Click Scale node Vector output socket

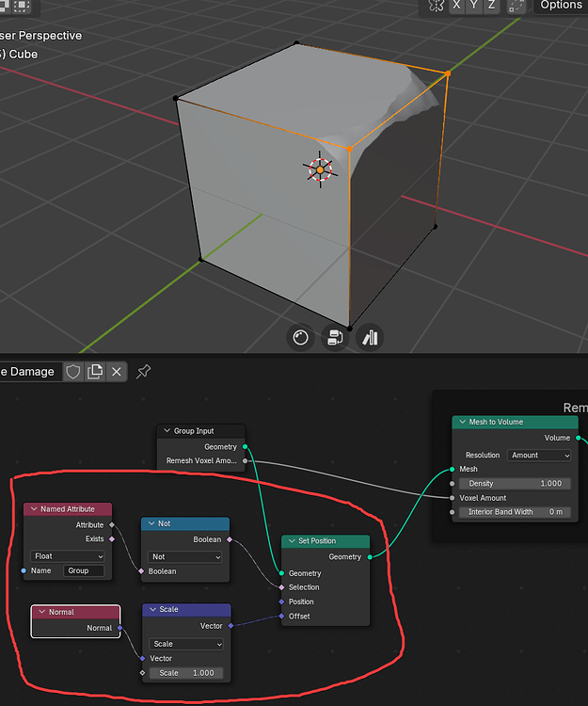[230, 625]
